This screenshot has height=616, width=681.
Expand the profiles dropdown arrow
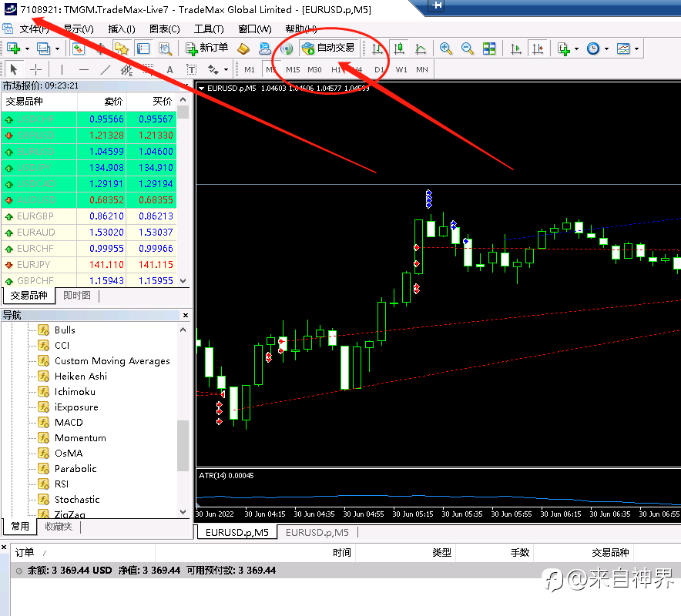[57, 49]
